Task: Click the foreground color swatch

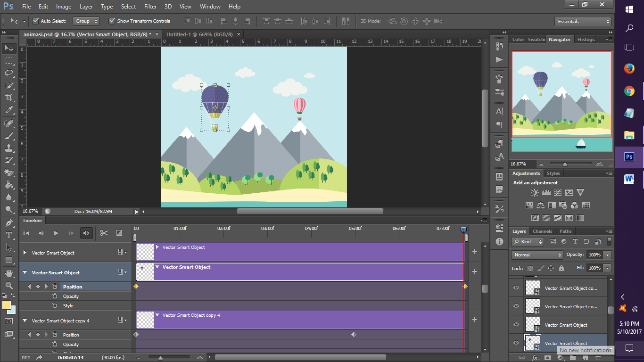Action: pos(7,305)
